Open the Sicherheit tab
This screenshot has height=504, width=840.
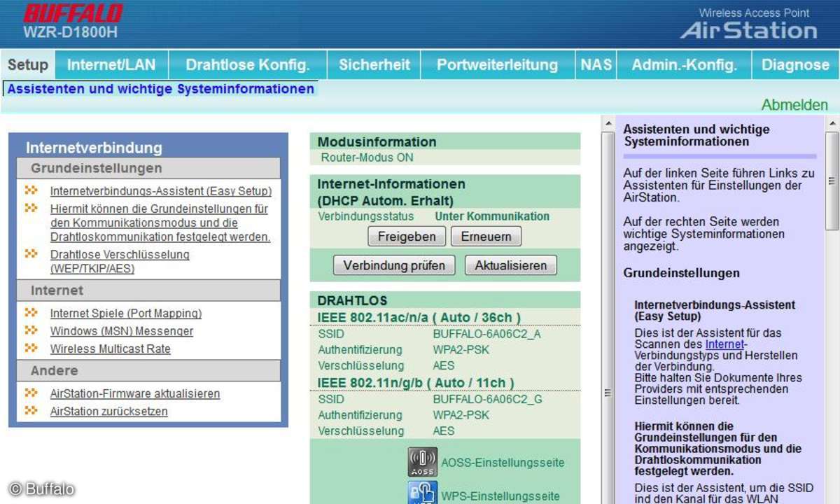click(x=374, y=65)
